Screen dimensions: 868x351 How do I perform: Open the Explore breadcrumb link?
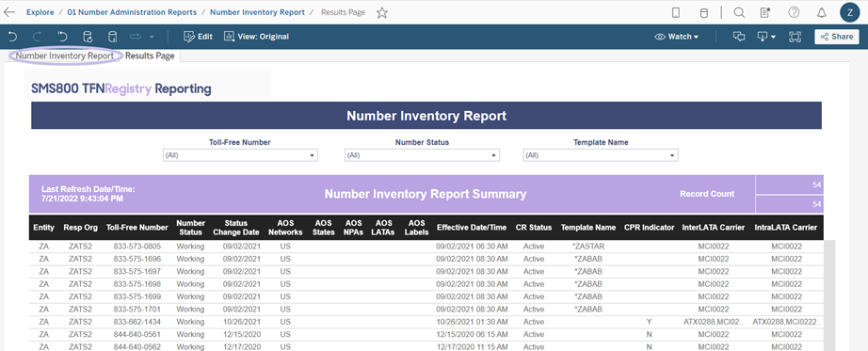coord(40,12)
